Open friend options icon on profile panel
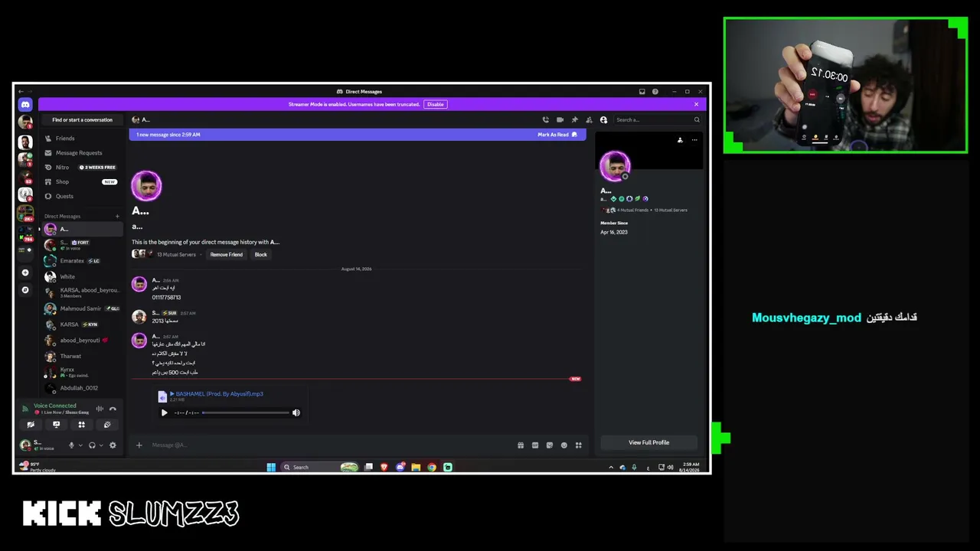The height and width of the screenshot is (551, 980). 680,140
